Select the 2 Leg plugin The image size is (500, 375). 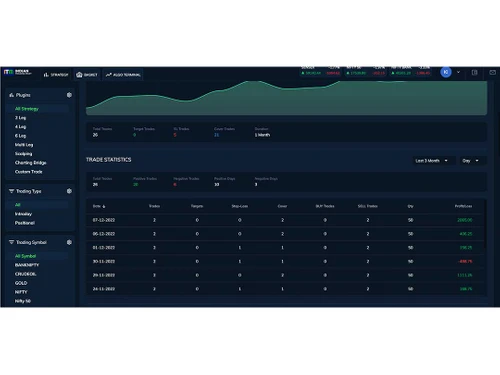20,118
